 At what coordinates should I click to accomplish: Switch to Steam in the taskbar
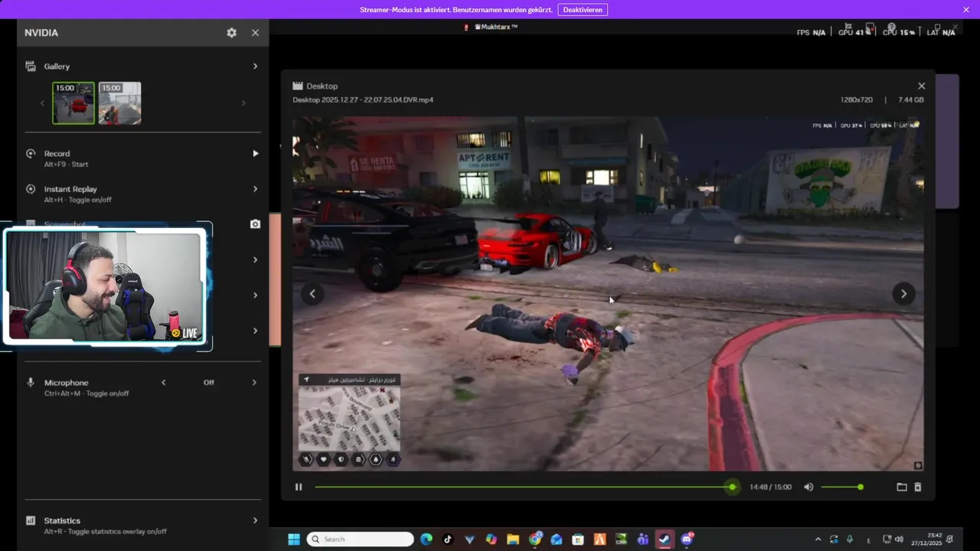(665, 540)
